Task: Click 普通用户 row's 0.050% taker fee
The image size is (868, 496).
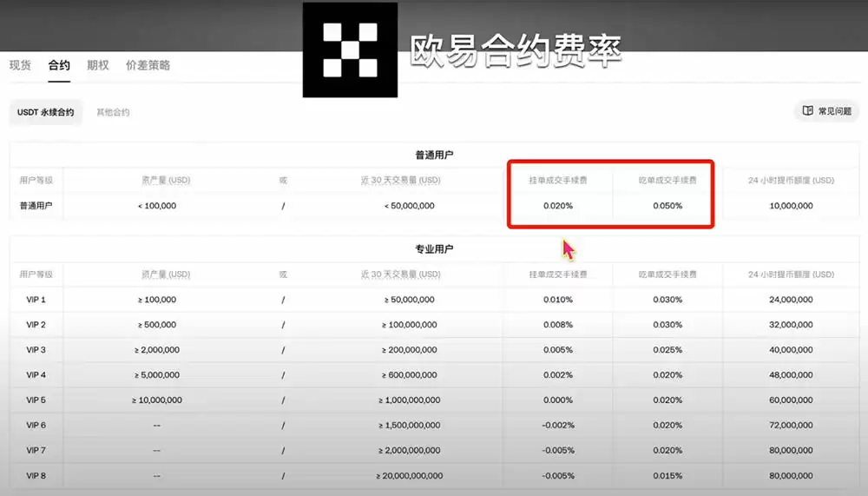Action: tap(667, 206)
